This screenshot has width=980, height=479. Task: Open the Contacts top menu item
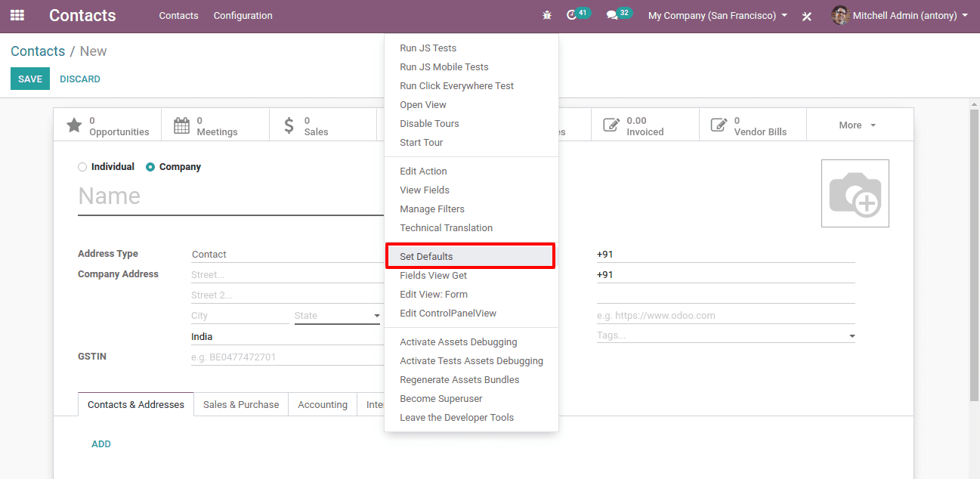click(x=179, y=16)
